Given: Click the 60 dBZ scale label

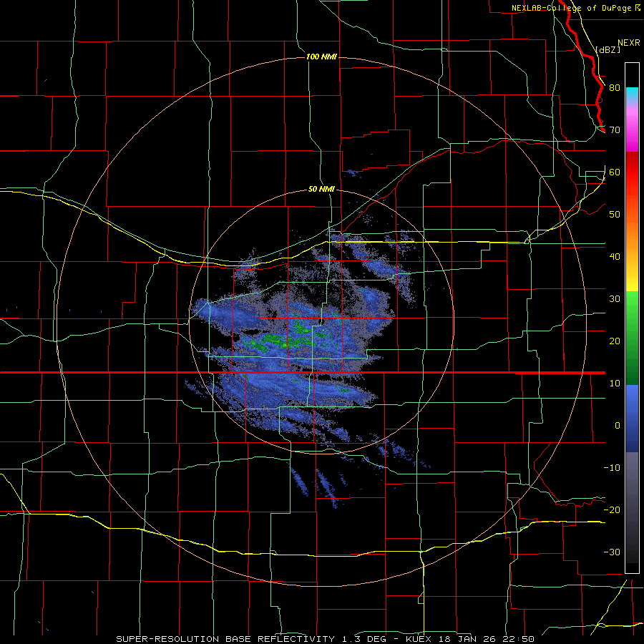Looking at the screenshot, I should (x=615, y=172).
